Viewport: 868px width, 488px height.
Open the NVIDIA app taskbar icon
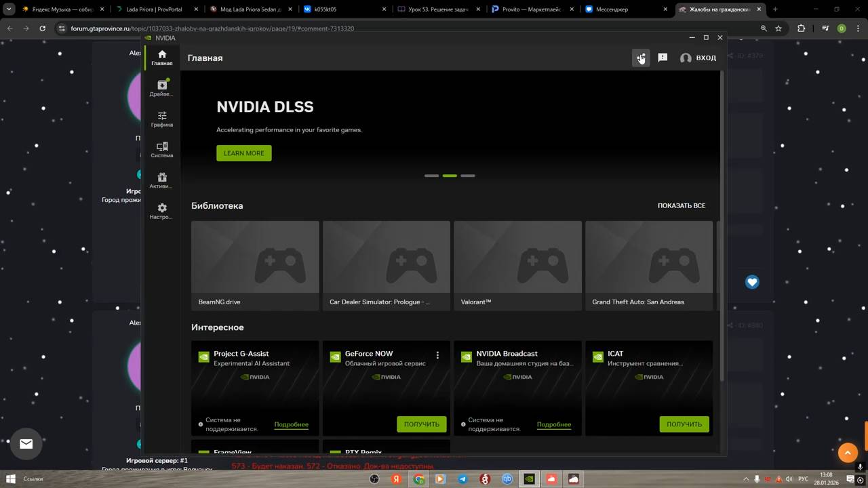529,479
